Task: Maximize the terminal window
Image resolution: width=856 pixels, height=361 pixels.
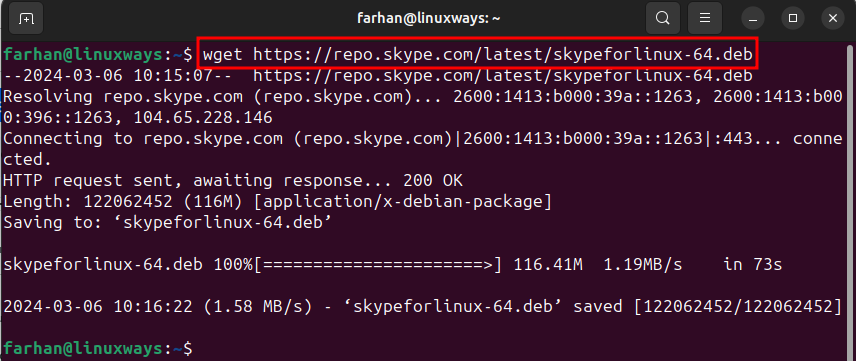Action: pos(793,19)
